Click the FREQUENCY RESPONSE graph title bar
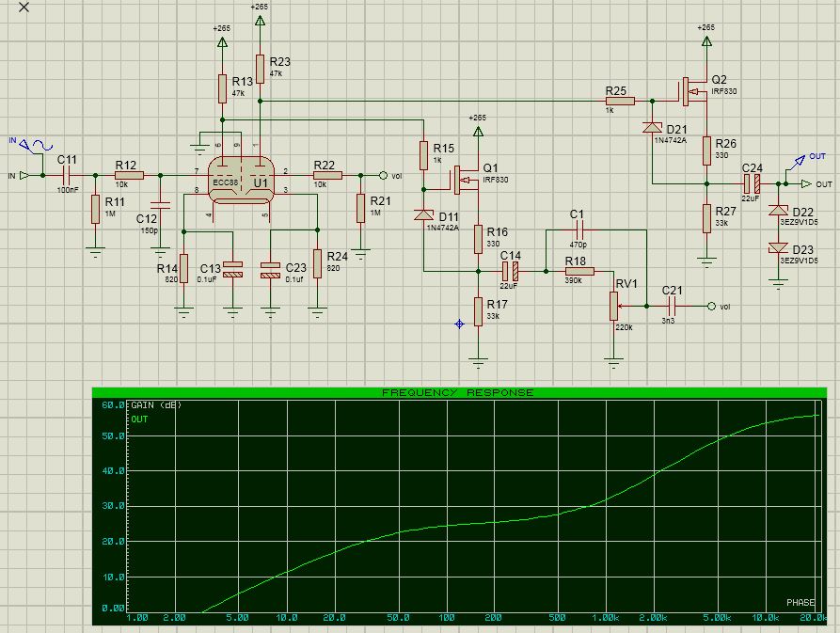 point(459,392)
